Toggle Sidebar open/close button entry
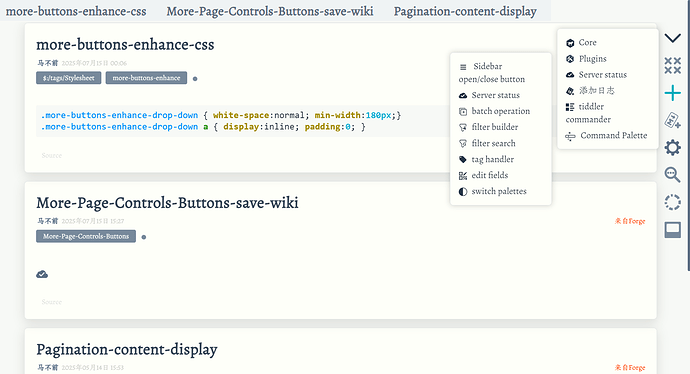 pos(492,73)
